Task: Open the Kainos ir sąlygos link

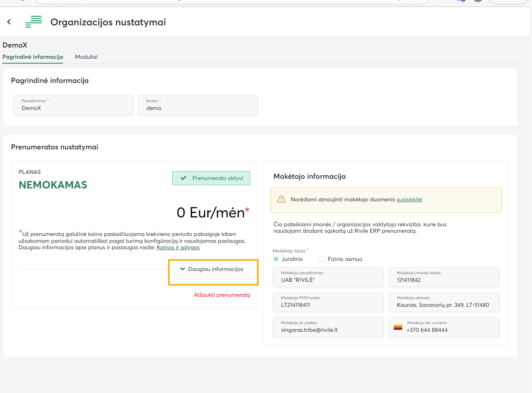Action: (x=178, y=247)
